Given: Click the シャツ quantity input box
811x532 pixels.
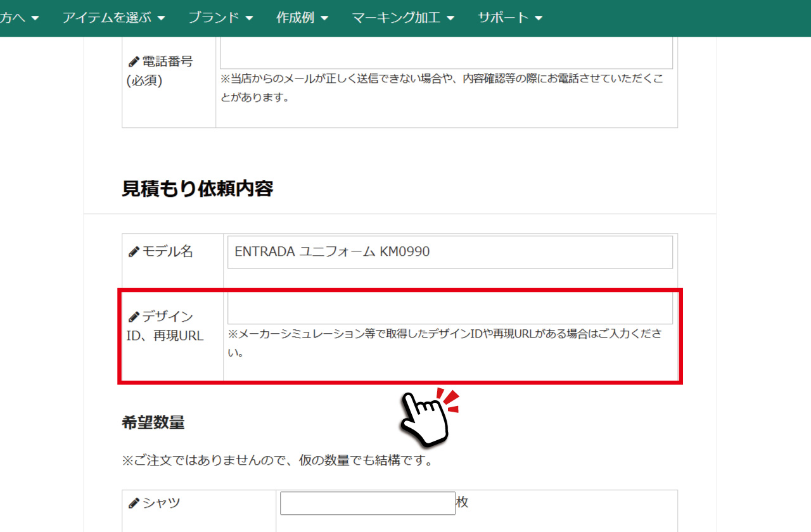Looking at the screenshot, I should point(367,503).
